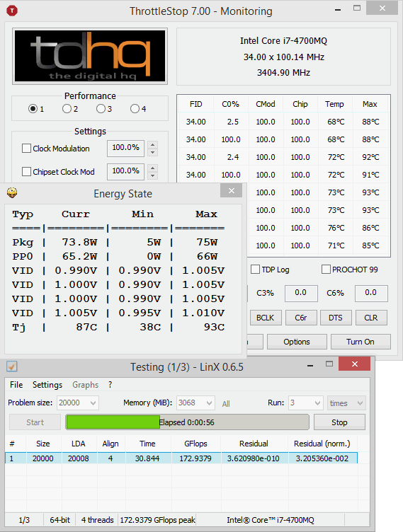Click the LinX checkmark window icon
Screen dimensions: 403x532
coord(12,366)
